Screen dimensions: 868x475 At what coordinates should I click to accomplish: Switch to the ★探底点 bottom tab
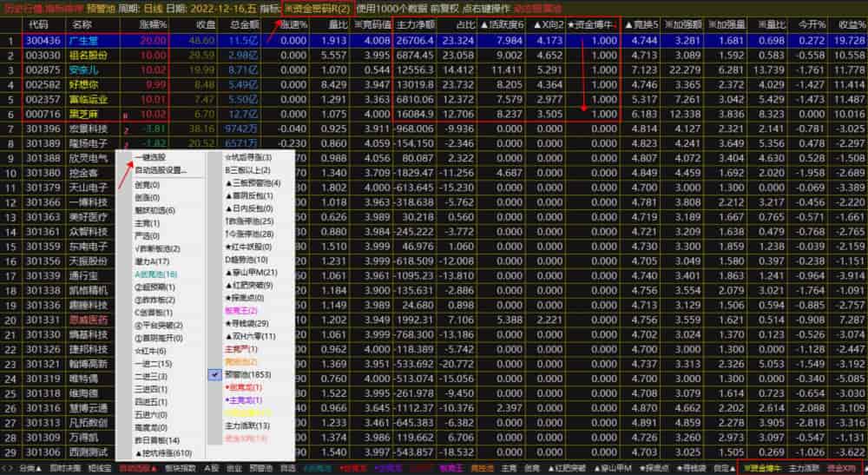[x=654, y=468]
